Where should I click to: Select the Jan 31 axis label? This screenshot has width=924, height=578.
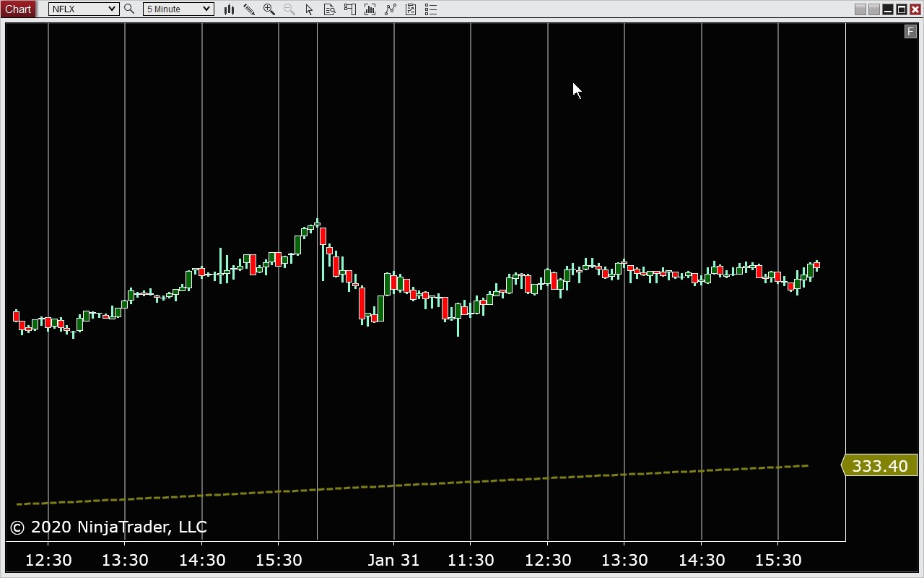(393, 559)
